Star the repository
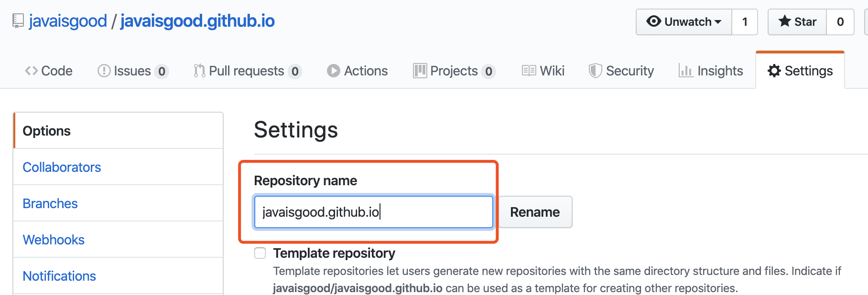This screenshot has width=868, height=295. [797, 22]
